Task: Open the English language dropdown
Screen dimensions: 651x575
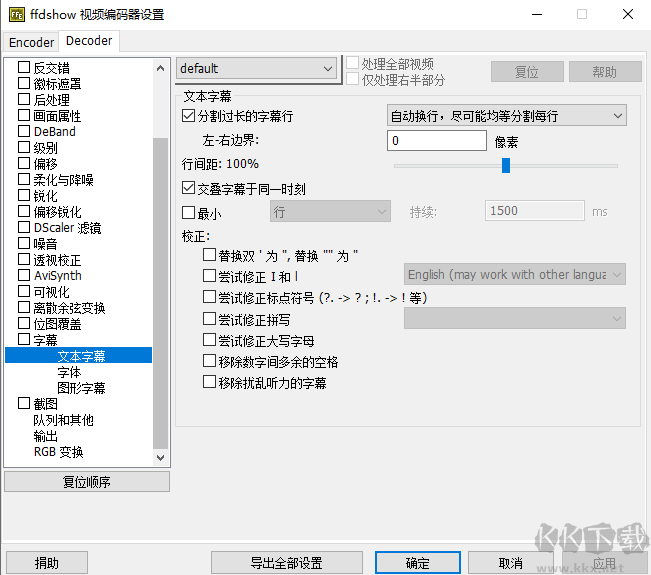Action: [515, 274]
